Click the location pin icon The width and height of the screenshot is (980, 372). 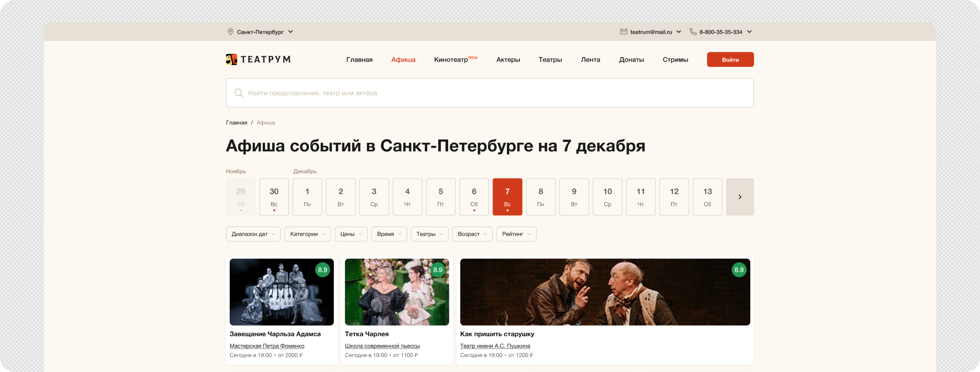coord(230,32)
